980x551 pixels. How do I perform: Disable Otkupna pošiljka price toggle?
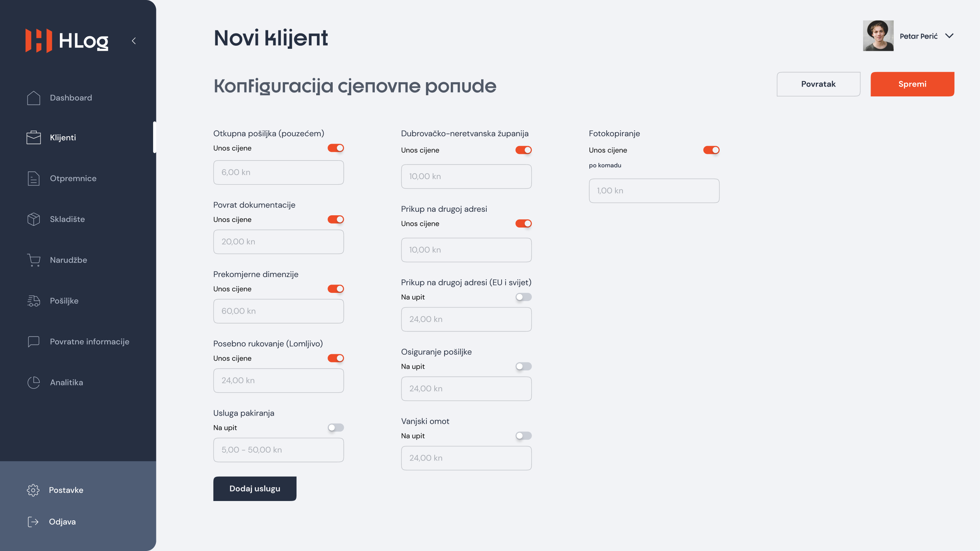336,148
